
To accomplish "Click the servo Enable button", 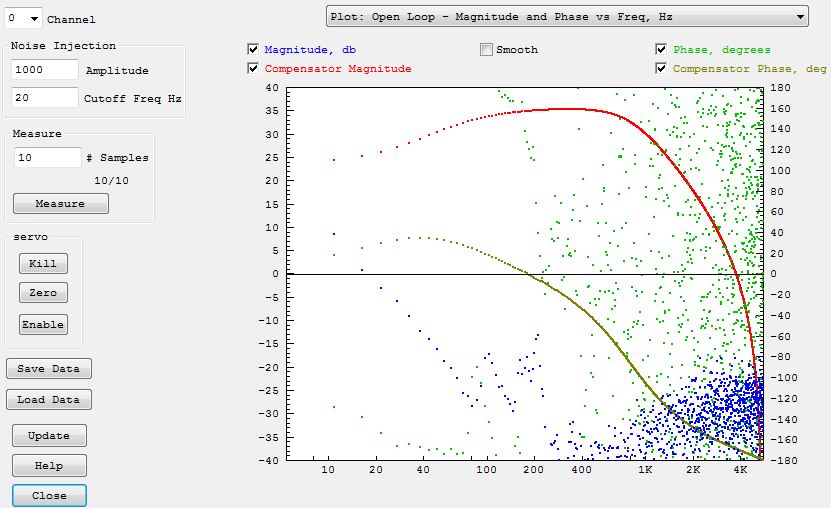I will point(43,325).
